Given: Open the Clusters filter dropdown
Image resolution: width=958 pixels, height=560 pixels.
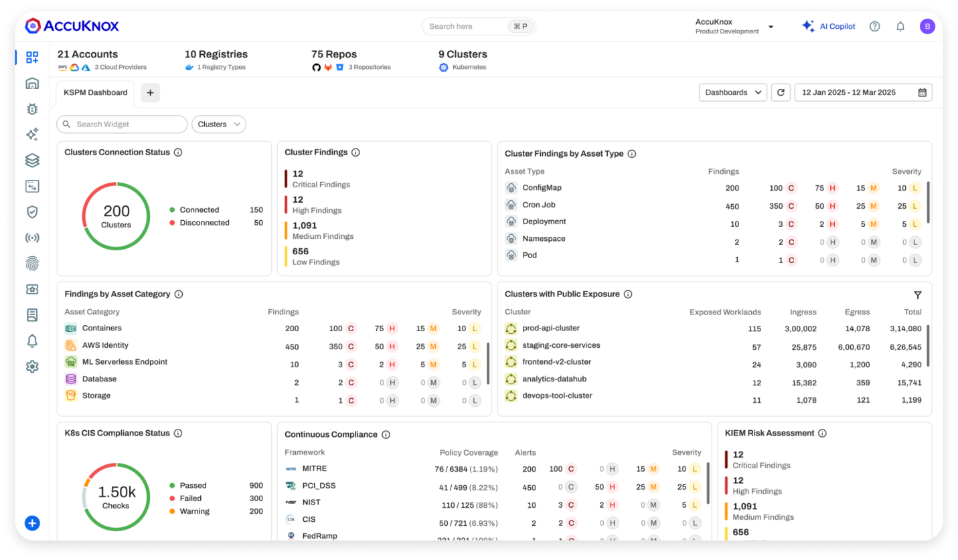Looking at the screenshot, I should [x=218, y=124].
